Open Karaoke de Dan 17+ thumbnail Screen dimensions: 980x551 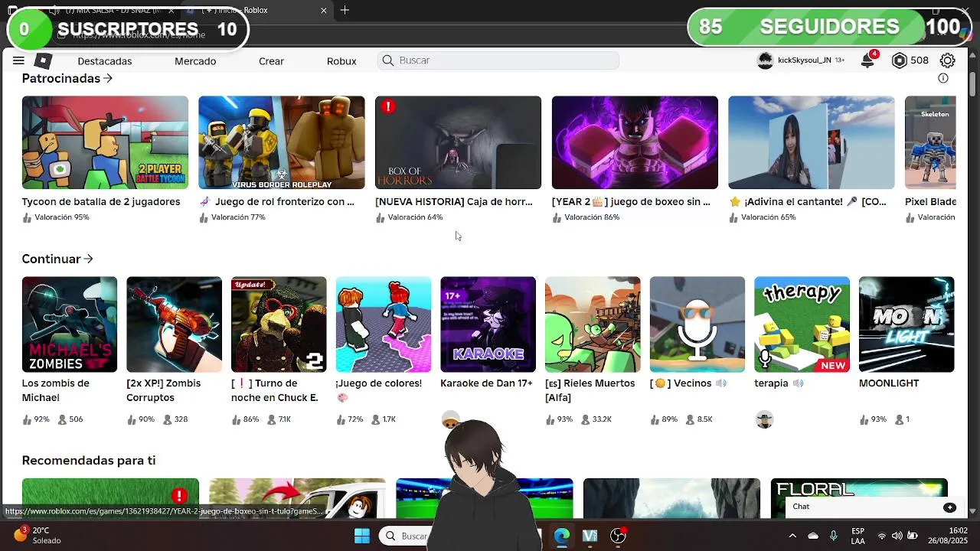point(488,324)
